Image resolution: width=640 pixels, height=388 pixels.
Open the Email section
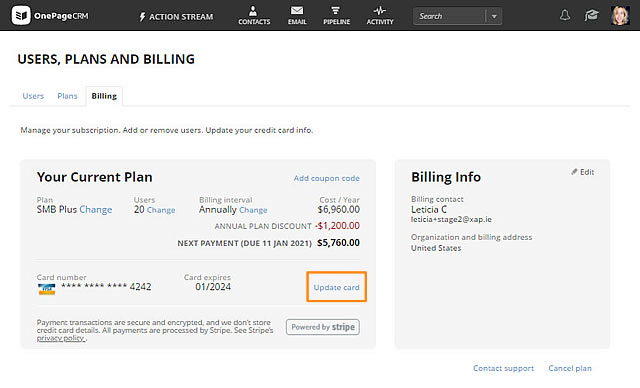(x=297, y=16)
